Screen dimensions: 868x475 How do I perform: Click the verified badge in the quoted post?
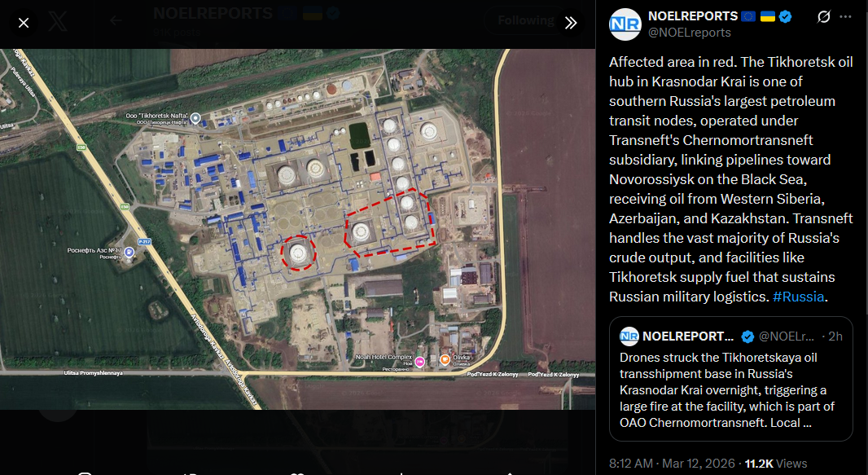coord(747,336)
